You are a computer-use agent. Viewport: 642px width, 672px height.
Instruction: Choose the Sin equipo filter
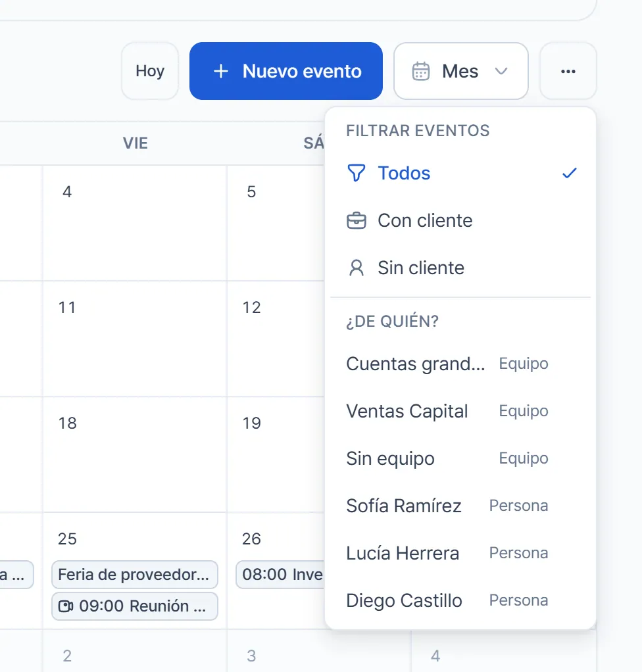click(x=460, y=458)
